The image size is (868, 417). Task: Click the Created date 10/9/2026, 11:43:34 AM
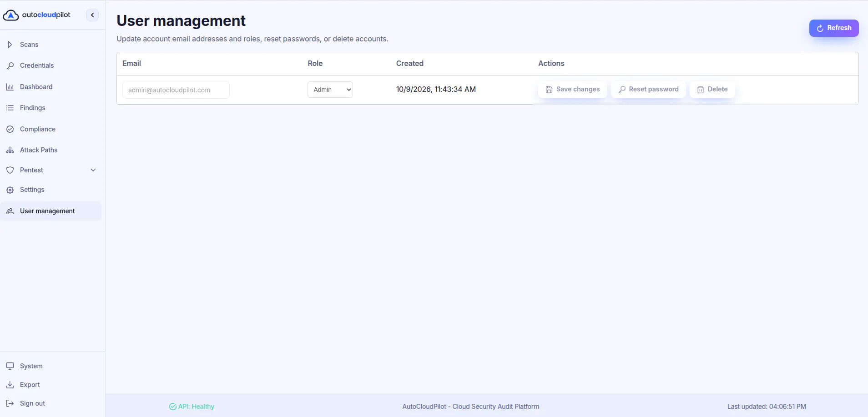(436, 90)
